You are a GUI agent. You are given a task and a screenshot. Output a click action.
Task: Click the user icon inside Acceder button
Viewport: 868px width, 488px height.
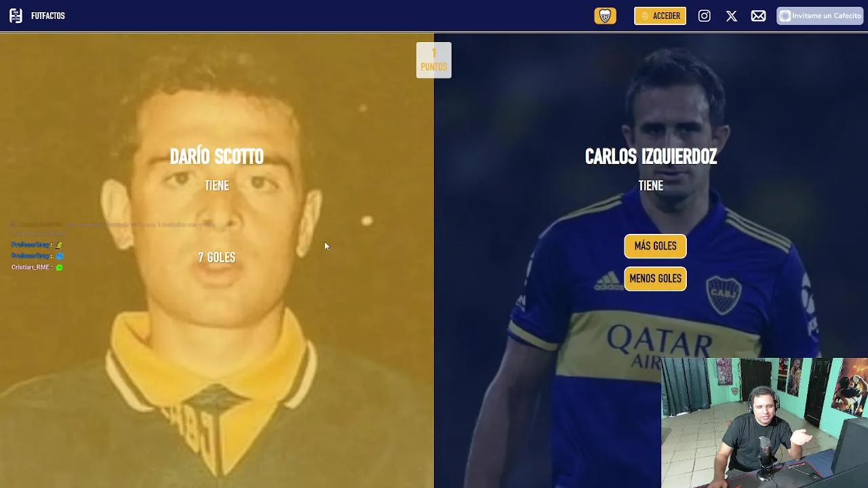(645, 16)
